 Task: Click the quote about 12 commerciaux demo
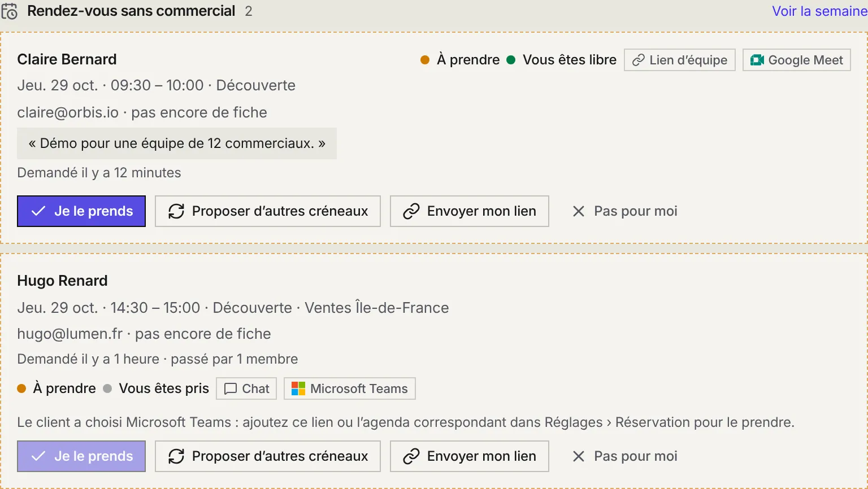pos(177,143)
